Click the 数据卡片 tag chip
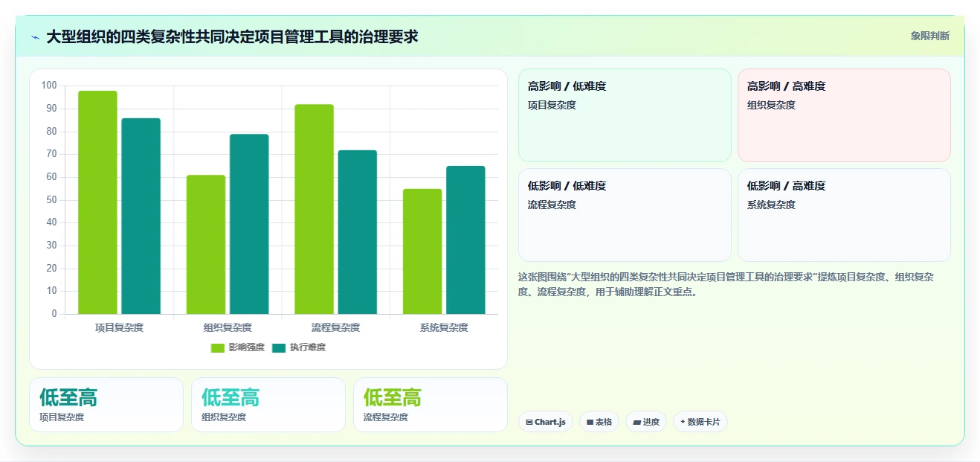Image resolution: width=980 pixels, height=462 pixels. click(x=700, y=422)
